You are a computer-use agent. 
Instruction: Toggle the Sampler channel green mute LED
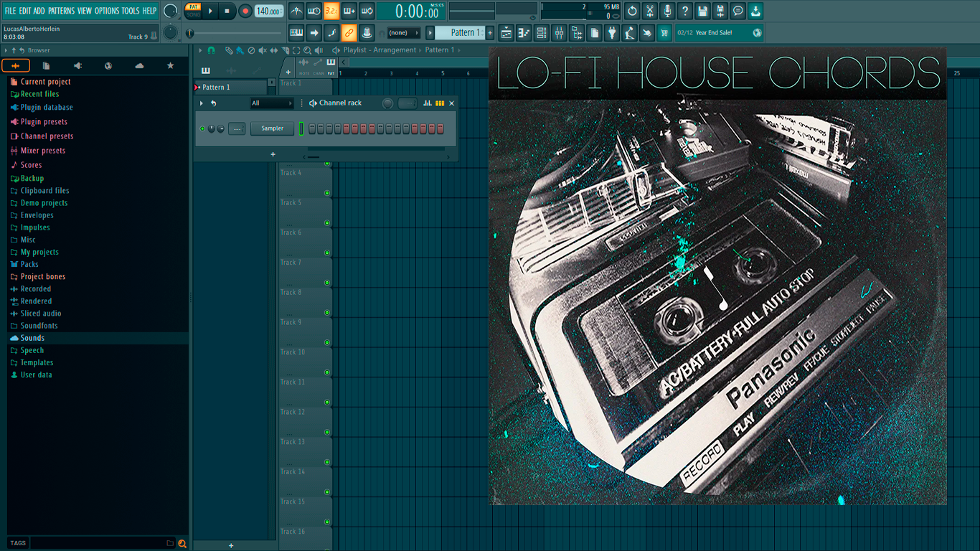coord(202,128)
